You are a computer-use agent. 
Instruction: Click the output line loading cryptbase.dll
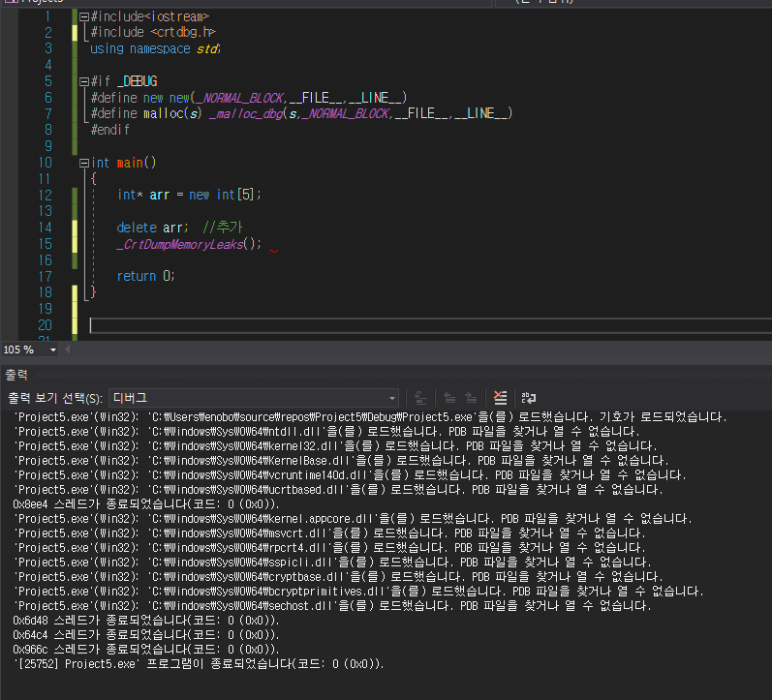[338, 577]
